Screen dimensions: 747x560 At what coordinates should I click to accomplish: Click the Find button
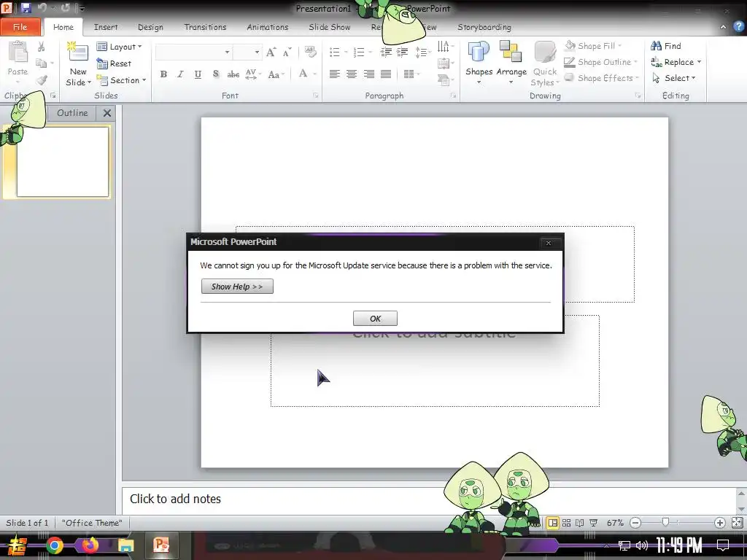[x=666, y=46]
